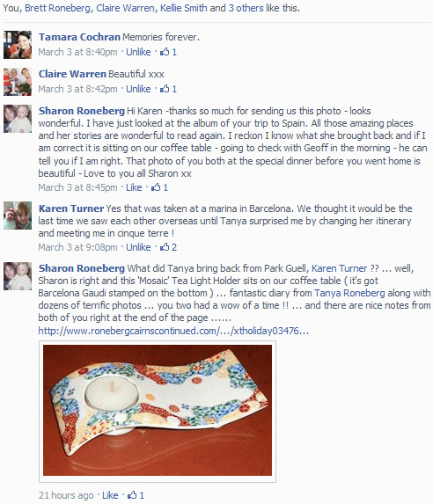Viewport: 433px width, 504px height.
Task: Like Sharon Roneberg's 8:45pm comment
Action: pos(134,187)
